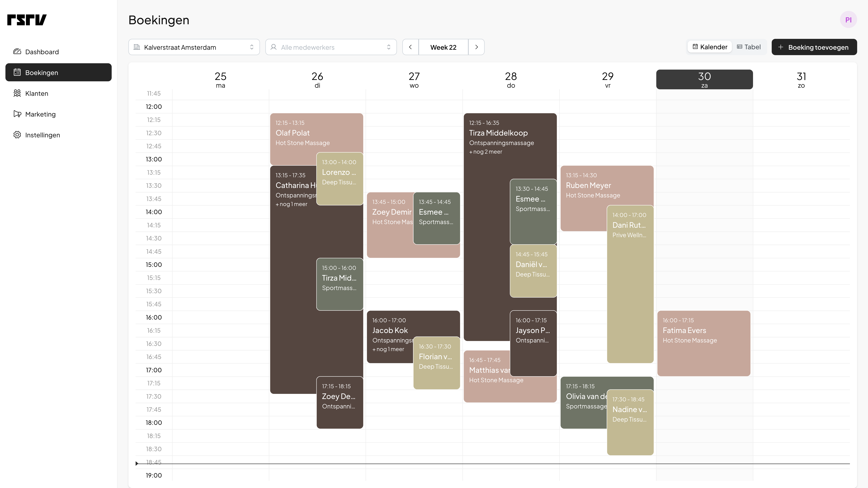Go to the Klanten page
The height and width of the screenshot is (488, 868).
coord(58,93)
